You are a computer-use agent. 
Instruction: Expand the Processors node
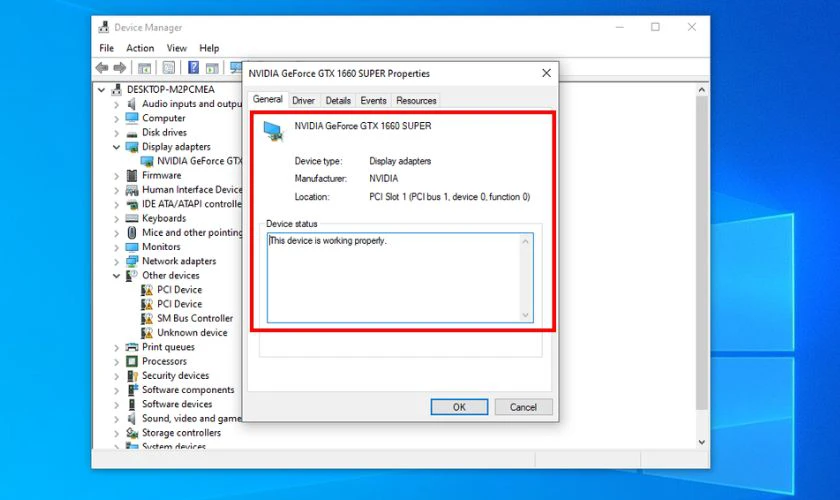point(117,362)
